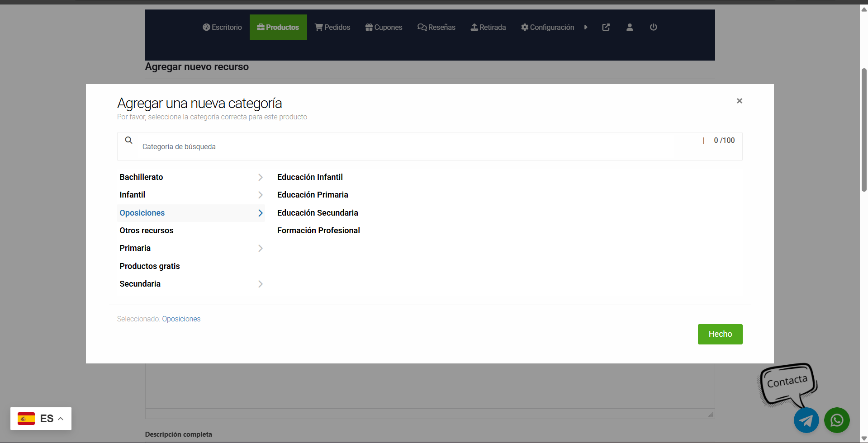This screenshot has width=868, height=443.
Task: Click the Spanish flag language icon
Action: pos(26,419)
